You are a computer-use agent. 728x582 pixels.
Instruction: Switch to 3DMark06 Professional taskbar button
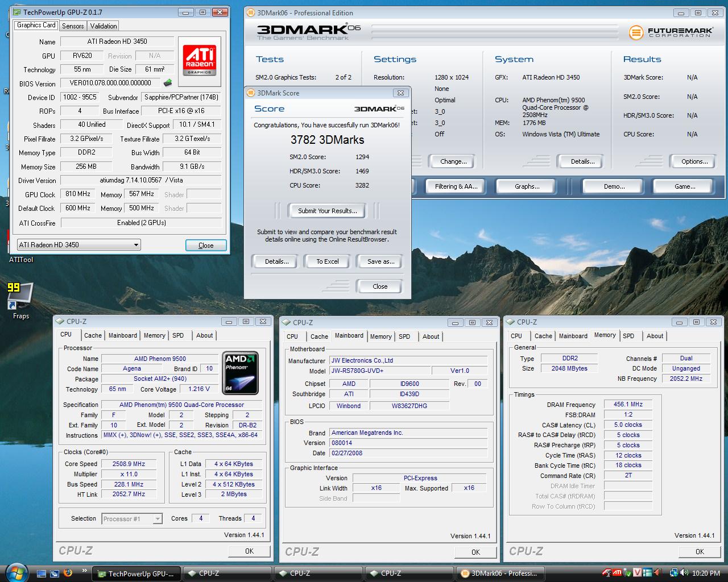500,573
